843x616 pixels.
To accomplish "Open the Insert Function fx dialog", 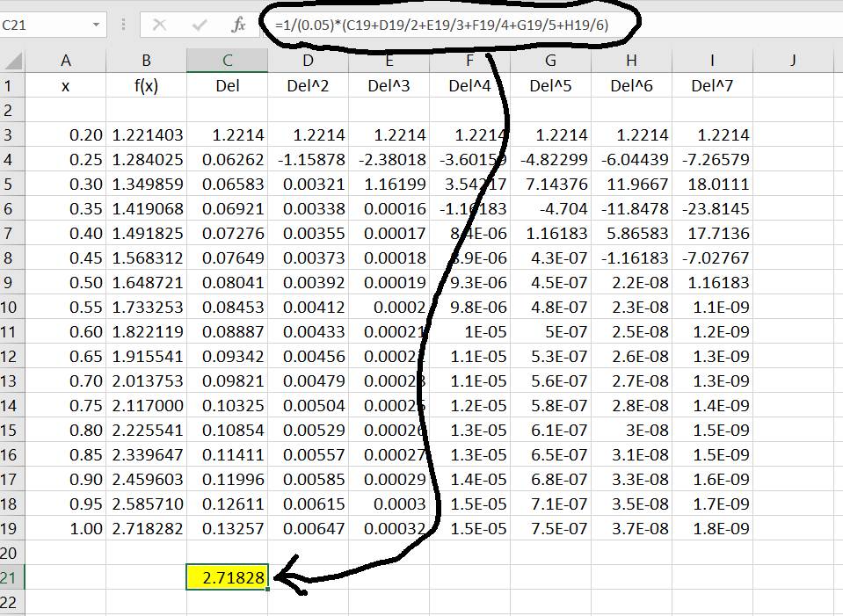I will tap(238, 25).
